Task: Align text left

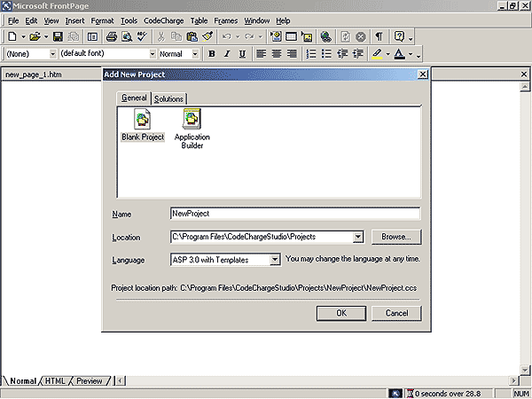Action: 261,53
